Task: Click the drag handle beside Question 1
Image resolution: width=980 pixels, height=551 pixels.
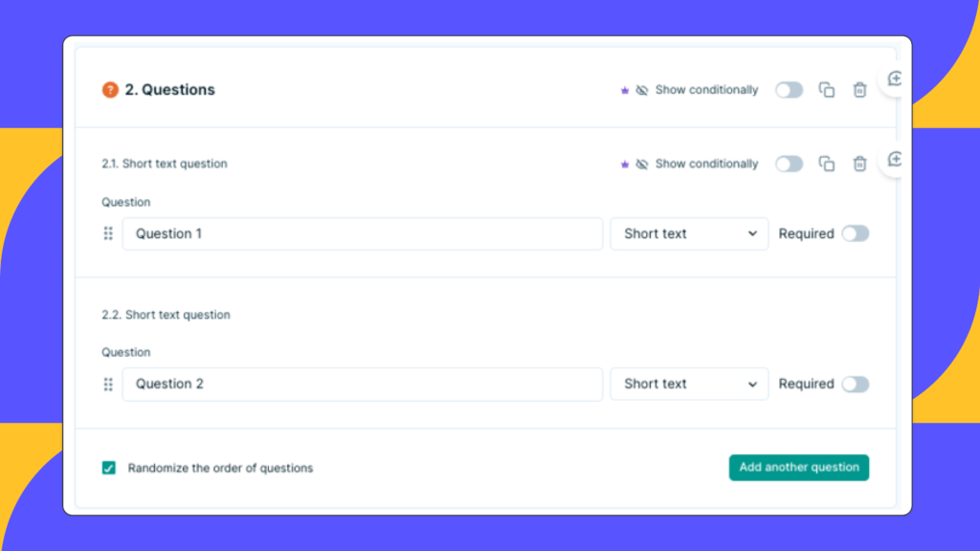Action: [x=108, y=232]
